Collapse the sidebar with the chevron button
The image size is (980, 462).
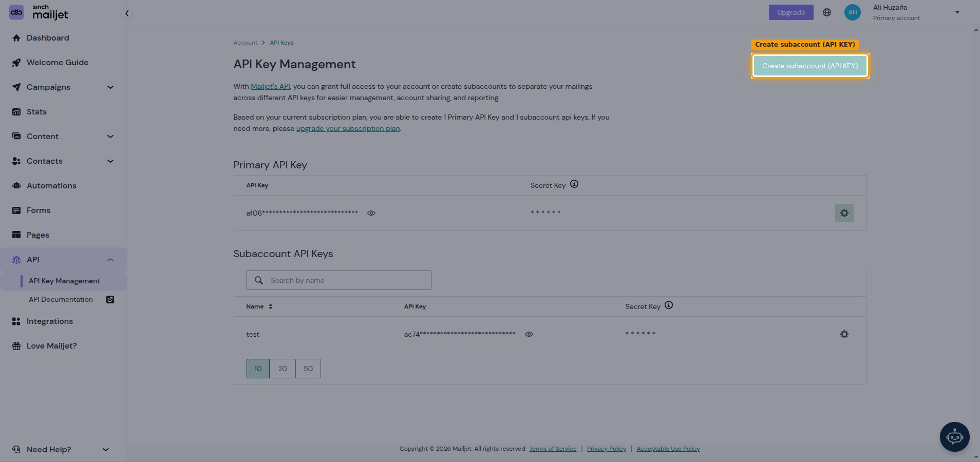tap(127, 13)
